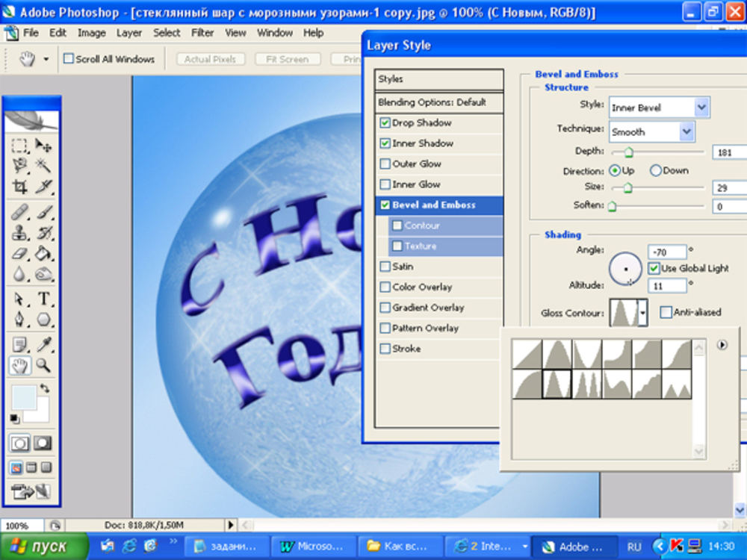Select the Eraser tool

[x=19, y=253]
